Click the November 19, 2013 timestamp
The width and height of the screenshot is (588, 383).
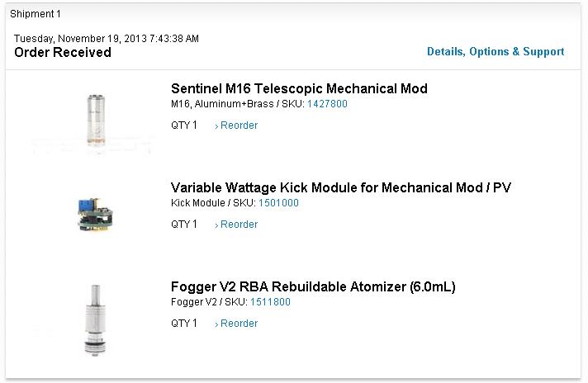pyautogui.click(x=107, y=39)
